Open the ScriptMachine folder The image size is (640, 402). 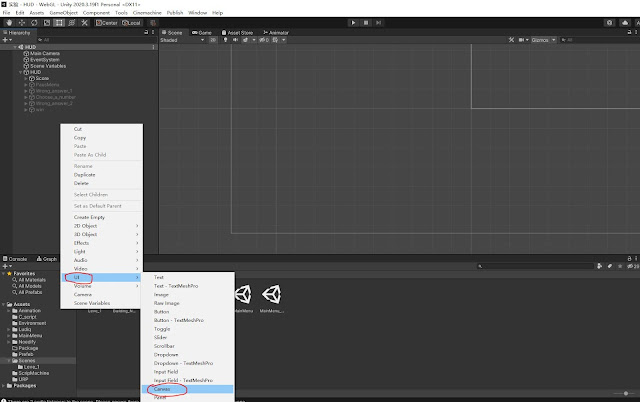point(31,373)
